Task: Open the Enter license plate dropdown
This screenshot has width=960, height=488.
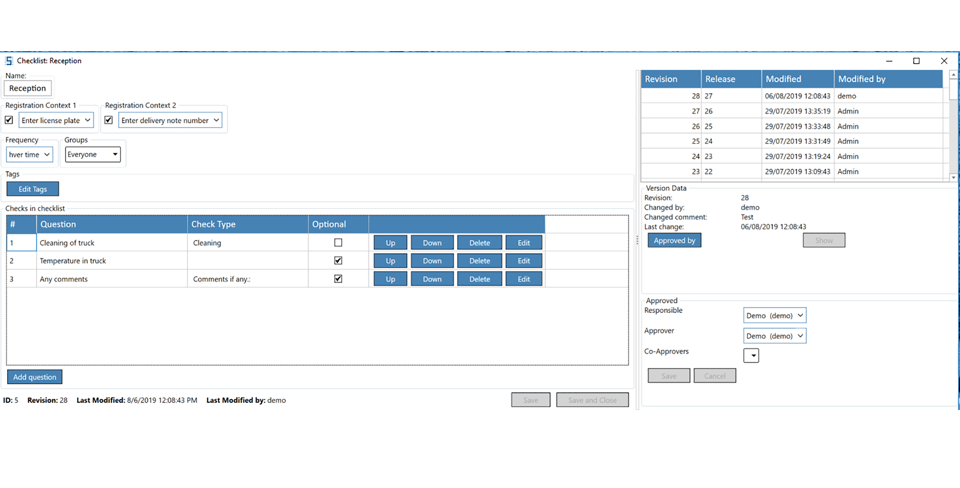Action: point(56,120)
